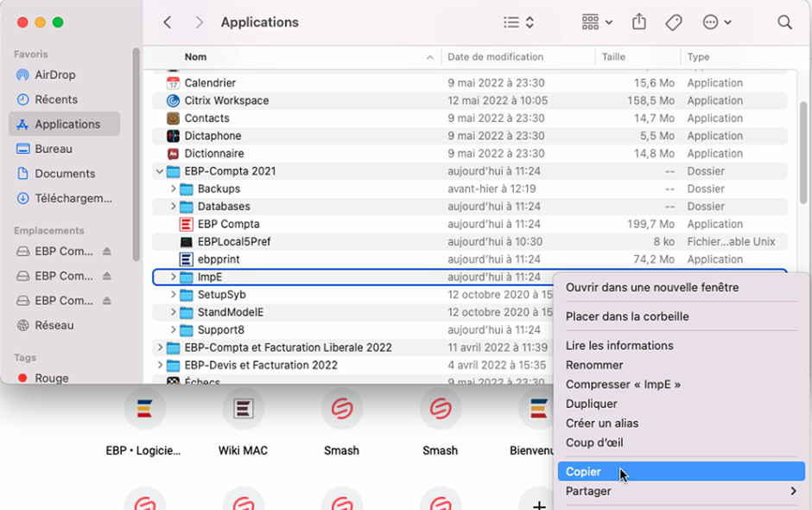Image resolution: width=812 pixels, height=510 pixels.
Task: Open the Partager submenu
Action: [x=681, y=491]
